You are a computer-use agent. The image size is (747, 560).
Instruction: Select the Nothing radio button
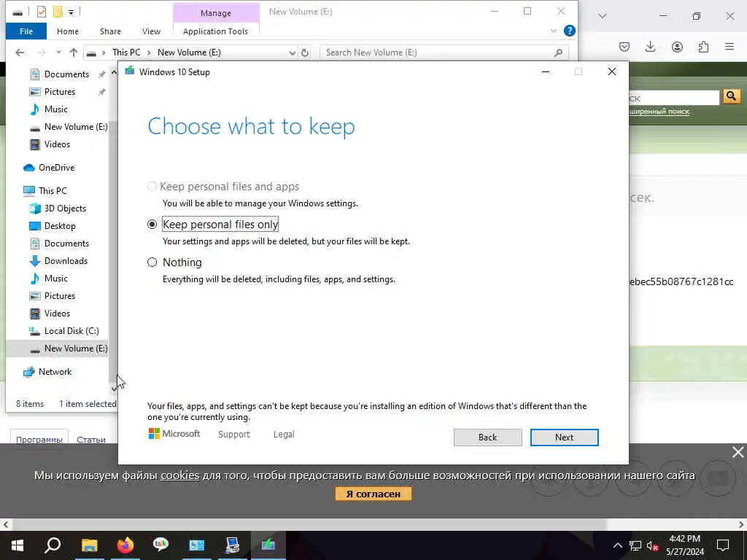coord(152,262)
